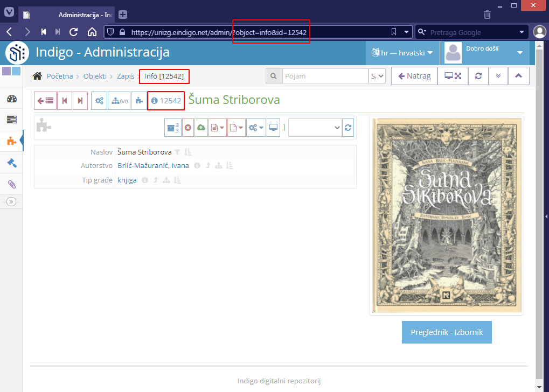Open Objekti from the breadcrumb navigation
The width and height of the screenshot is (549, 392).
(95, 76)
